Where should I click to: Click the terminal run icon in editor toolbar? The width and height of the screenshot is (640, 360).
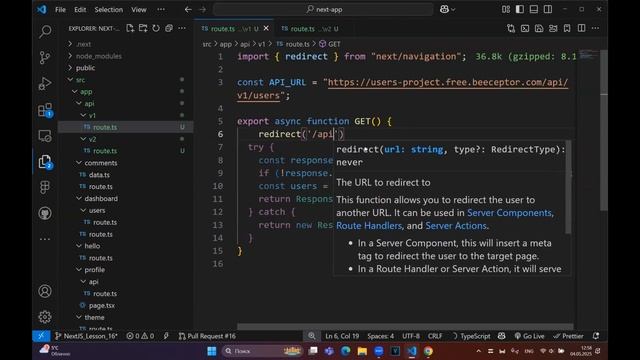(525, 28)
